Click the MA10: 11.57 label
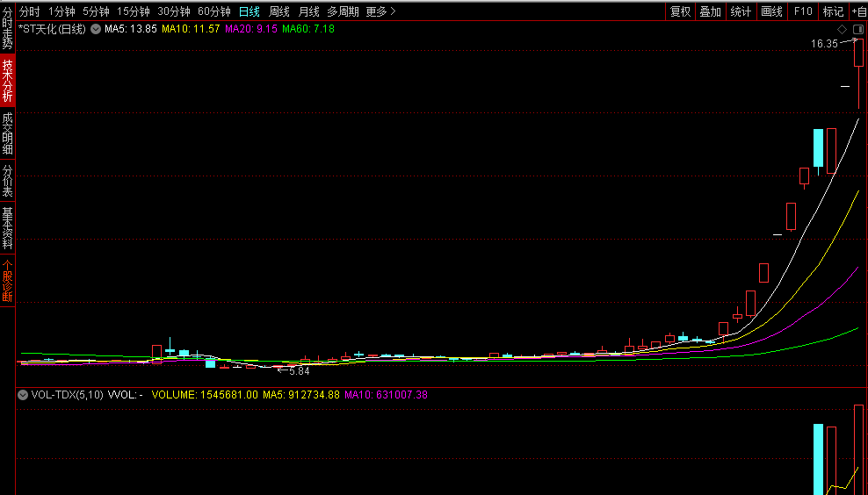This screenshot has width=868, height=495. tap(191, 29)
